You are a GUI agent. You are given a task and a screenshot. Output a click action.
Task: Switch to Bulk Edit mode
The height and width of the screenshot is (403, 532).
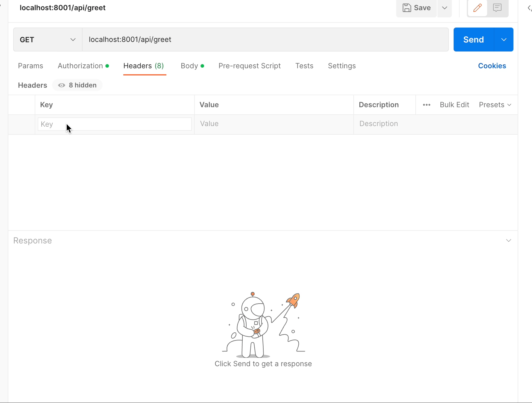[x=454, y=105]
